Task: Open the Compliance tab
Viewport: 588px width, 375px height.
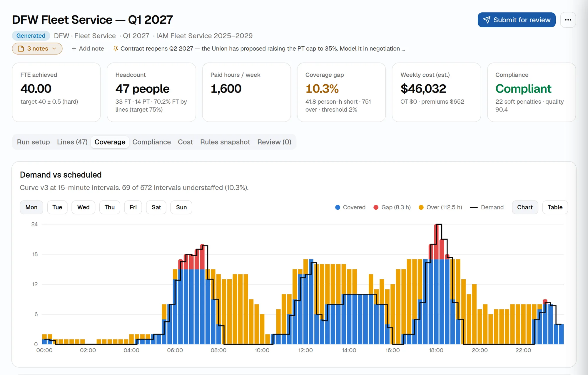Action: pyautogui.click(x=151, y=142)
